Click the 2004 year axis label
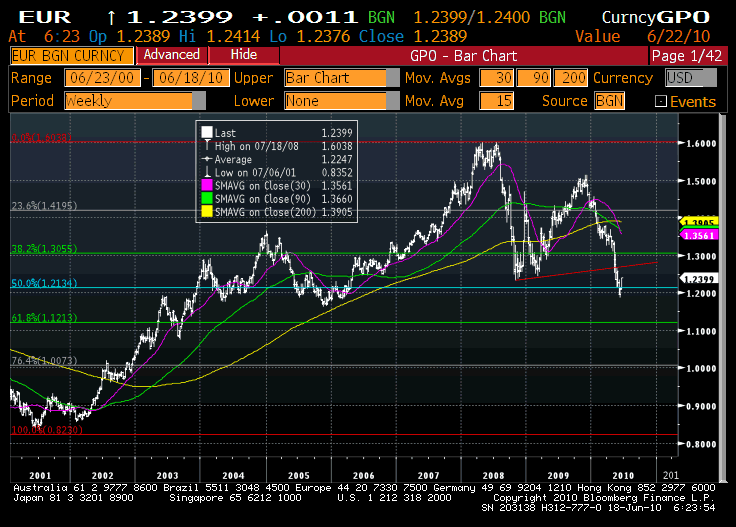This screenshot has width=736, height=527. 233,475
